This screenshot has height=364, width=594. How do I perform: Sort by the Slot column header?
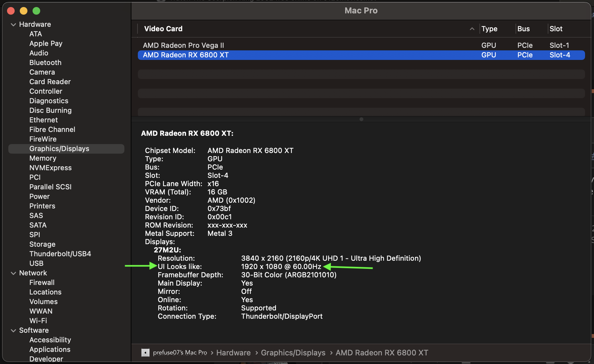556,29
